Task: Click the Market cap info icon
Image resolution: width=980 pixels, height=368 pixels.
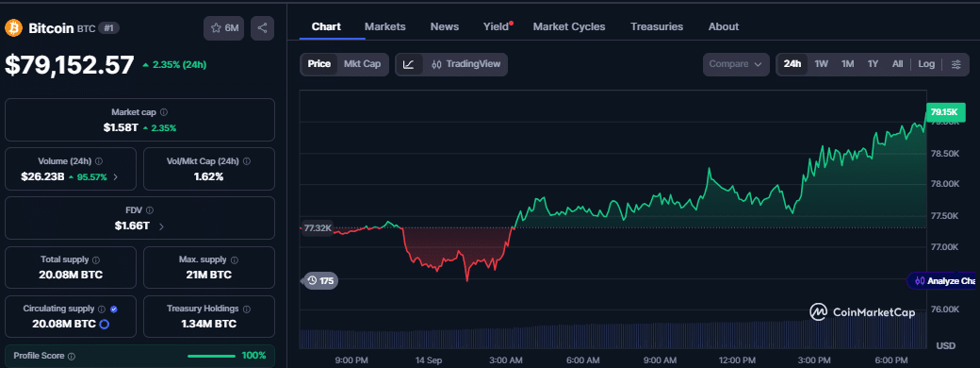Action: tap(164, 112)
